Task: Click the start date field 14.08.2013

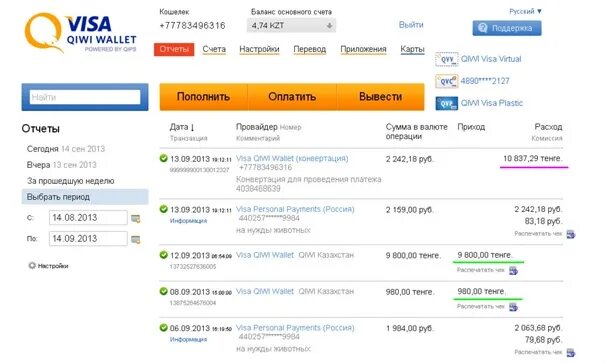Action: pos(88,218)
